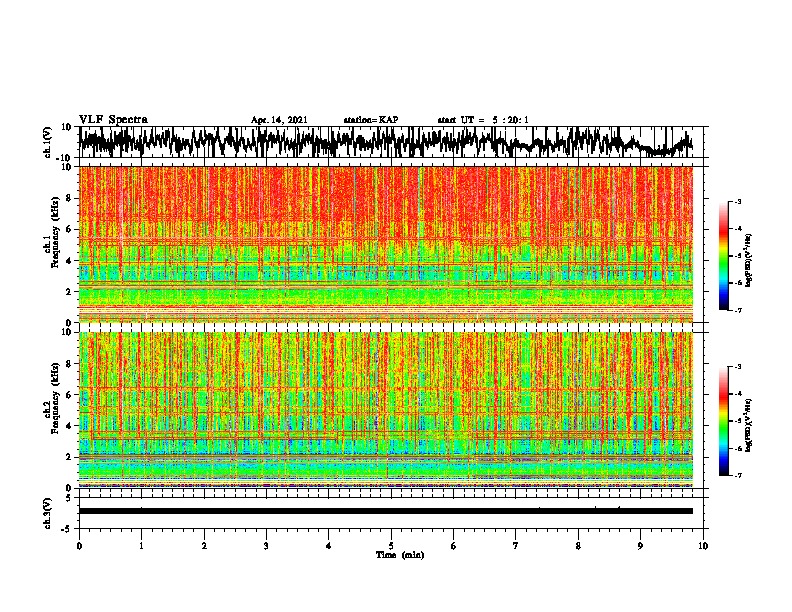Viewport: 792px width, 612px height.
Task: Click time axis tick label "6"
Action: click(x=454, y=546)
